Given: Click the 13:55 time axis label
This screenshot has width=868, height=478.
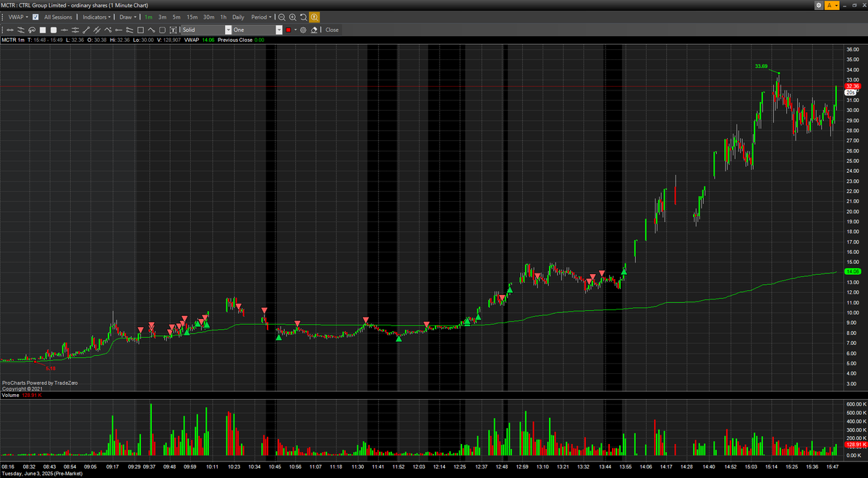Looking at the screenshot, I should [624, 466].
